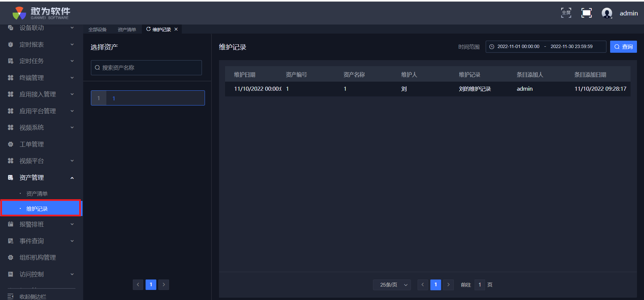The image size is (644, 300).
Task: Click the 查询 search button
Action: tap(623, 47)
